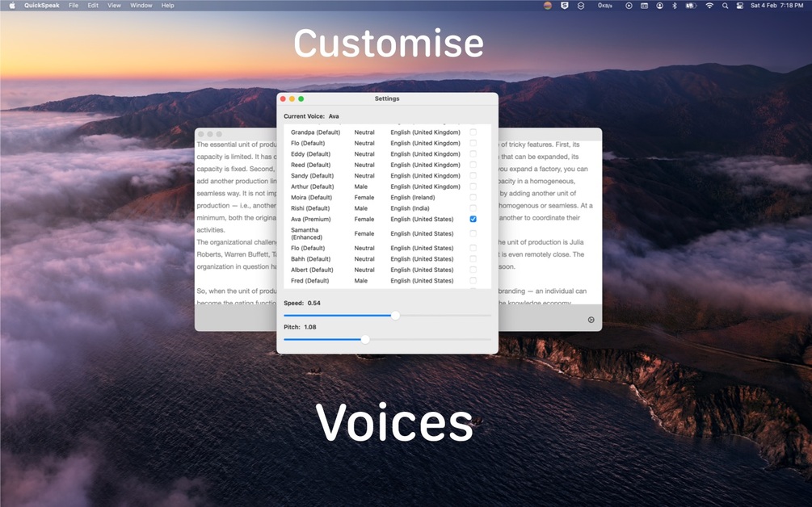This screenshot has width=812, height=507.
Task: Tick the Albert (Default) voice checkbox
Action: (x=473, y=270)
